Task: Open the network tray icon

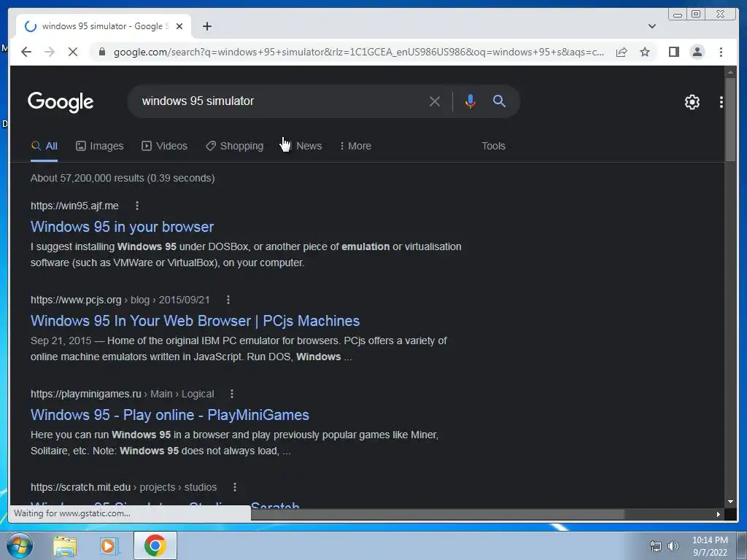Action: [656, 547]
